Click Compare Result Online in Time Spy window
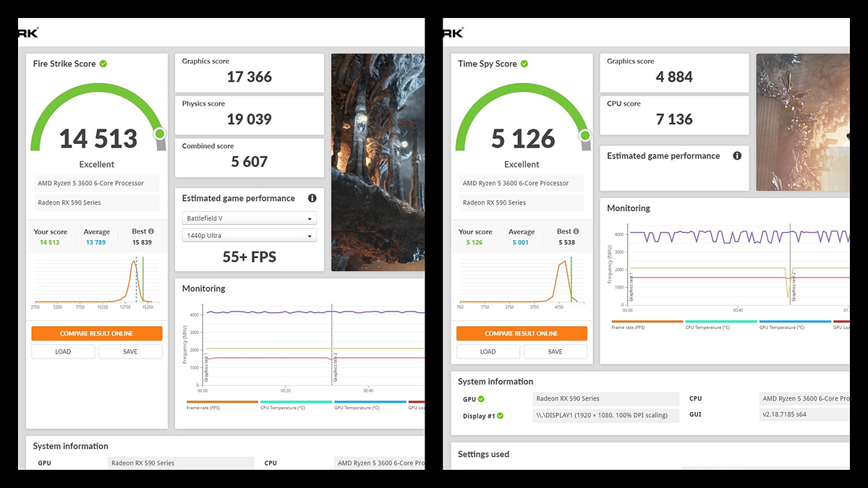The width and height of the screenshot is (868, 488). pyautogui.click(x=522, y=333)
